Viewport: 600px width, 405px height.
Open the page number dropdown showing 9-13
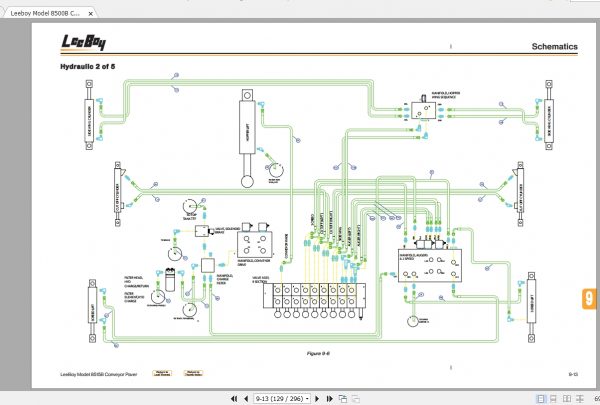(307, 399)
